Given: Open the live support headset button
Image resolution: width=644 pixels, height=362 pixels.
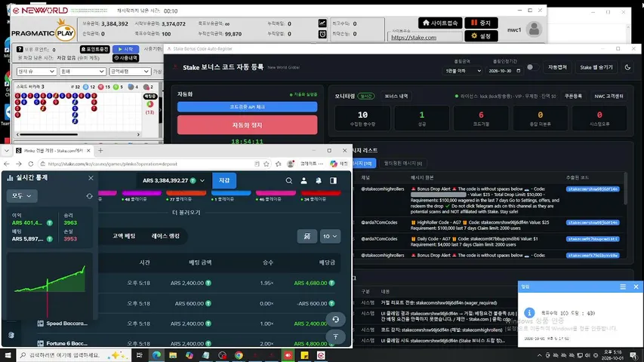Looking at the screenshot, I should click(335, 319).
